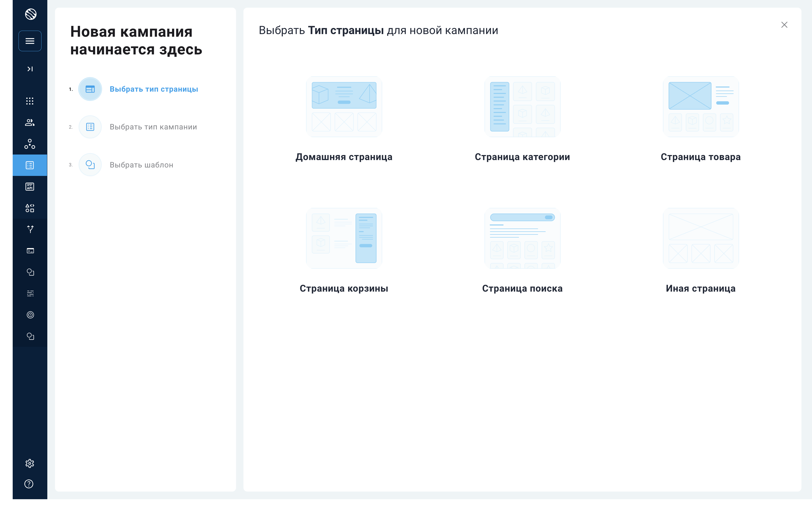The image size is (812, 514).
Task: Open the users icon in sidebar
Action: [x=30, y=123]
